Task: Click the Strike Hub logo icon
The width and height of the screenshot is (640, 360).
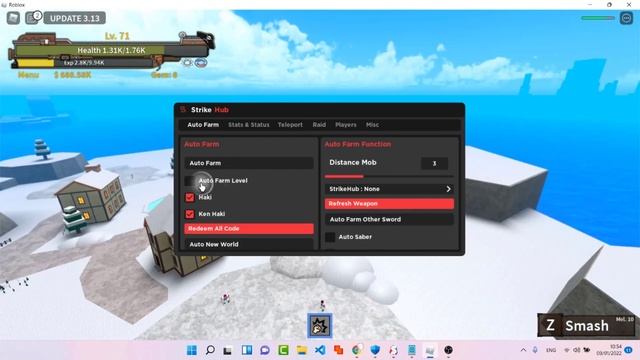Action: 183,109
